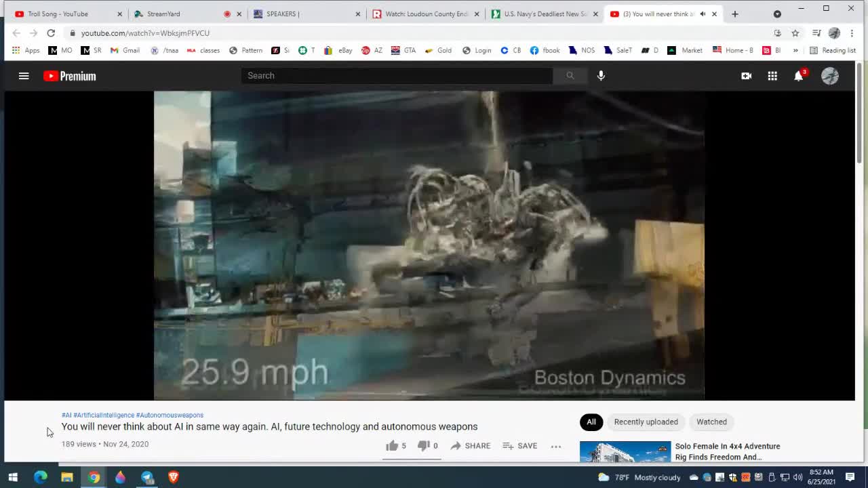
Task: Open the taskbar clock and date
Action: click(821, 477)
